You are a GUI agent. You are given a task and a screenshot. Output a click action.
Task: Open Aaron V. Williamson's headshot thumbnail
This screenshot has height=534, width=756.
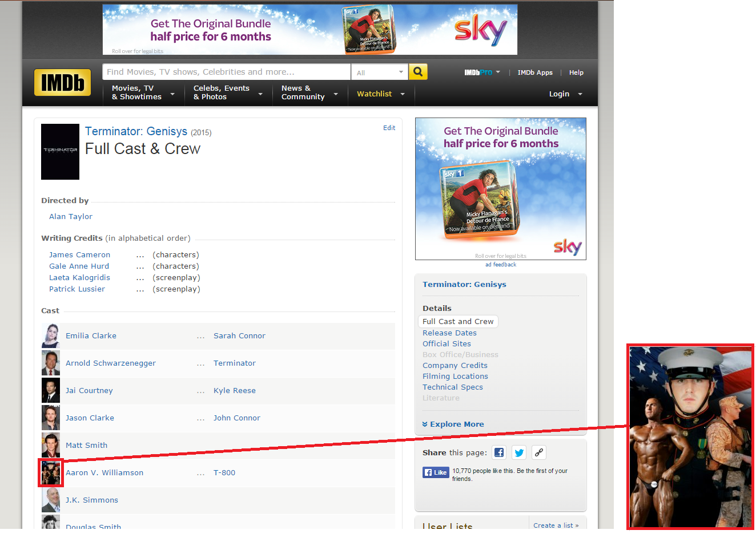(x=51, y=472)
